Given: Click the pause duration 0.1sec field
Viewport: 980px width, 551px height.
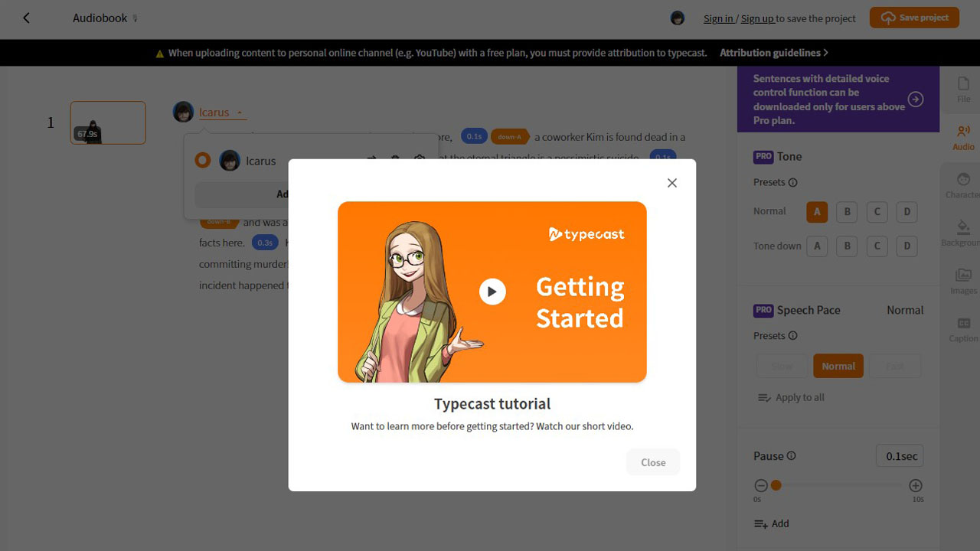Looking at the screenshot, I should click(x=900, y=456).
